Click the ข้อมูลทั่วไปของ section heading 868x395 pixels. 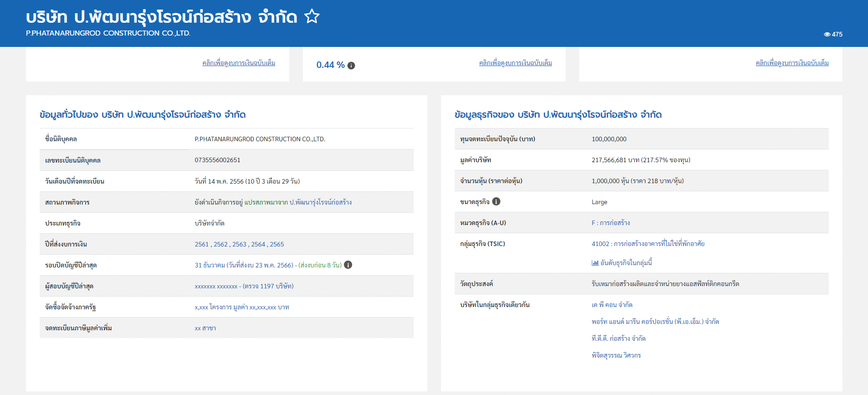pyautogui.click(x=143, y=114)
